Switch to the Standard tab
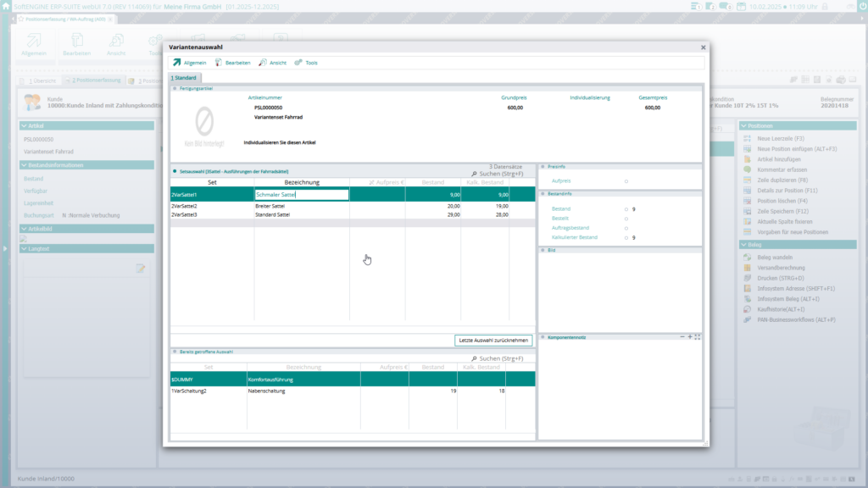868x488 pixels. click(x=186, y=75)
